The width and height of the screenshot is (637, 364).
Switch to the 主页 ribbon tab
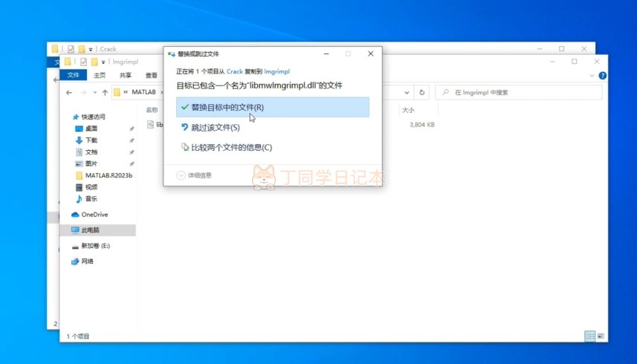[x=100, y=76]
